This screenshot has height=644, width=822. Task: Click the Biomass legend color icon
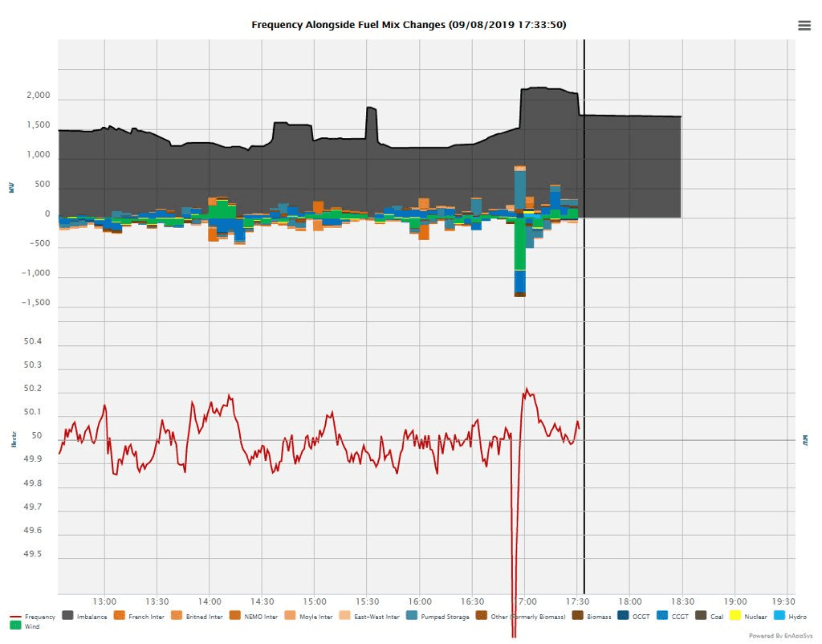point(577,617)
